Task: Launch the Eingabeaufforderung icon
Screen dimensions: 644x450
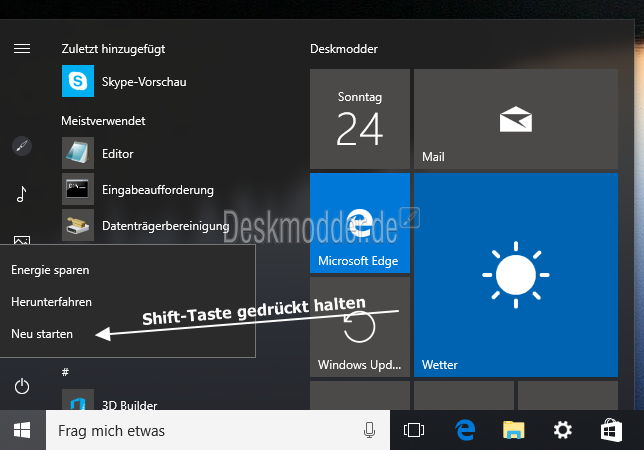Action: 78,189
